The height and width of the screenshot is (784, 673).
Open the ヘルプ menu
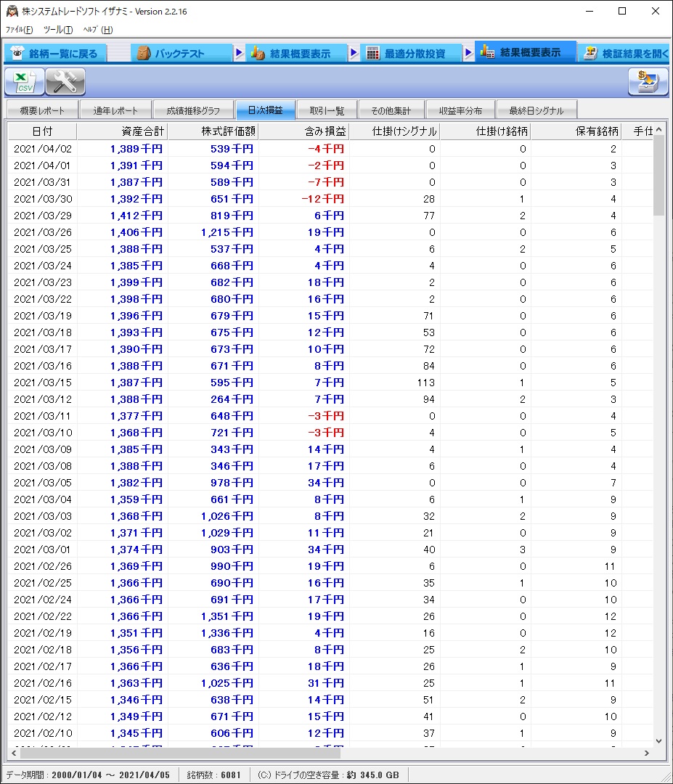pyautogui.click(x=97, y=30)
